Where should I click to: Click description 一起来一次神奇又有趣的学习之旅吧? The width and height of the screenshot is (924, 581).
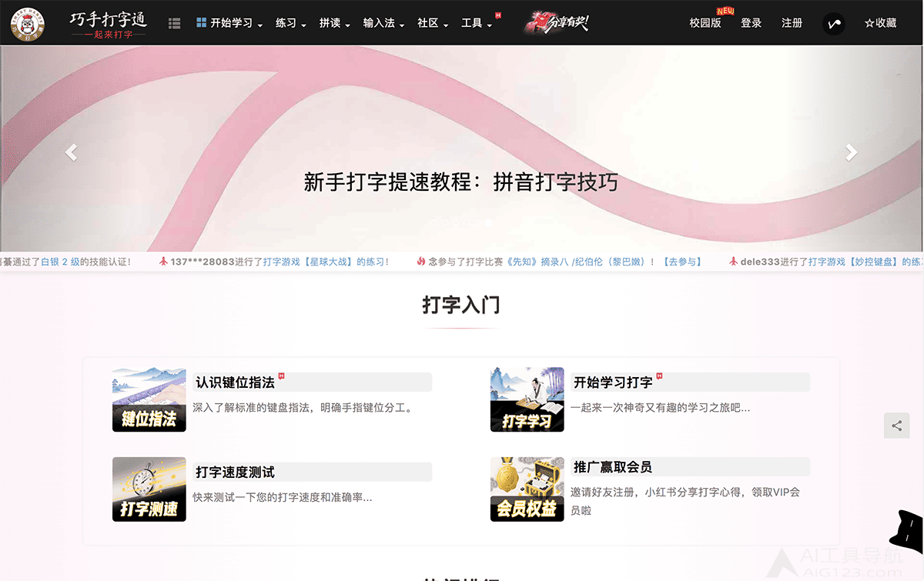point(661,408)
